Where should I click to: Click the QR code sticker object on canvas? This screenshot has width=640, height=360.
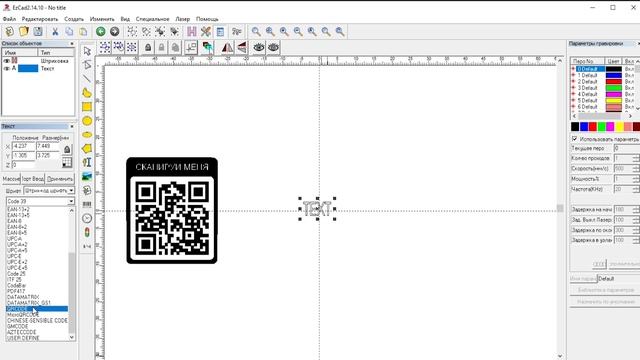[x=172, y=210]
